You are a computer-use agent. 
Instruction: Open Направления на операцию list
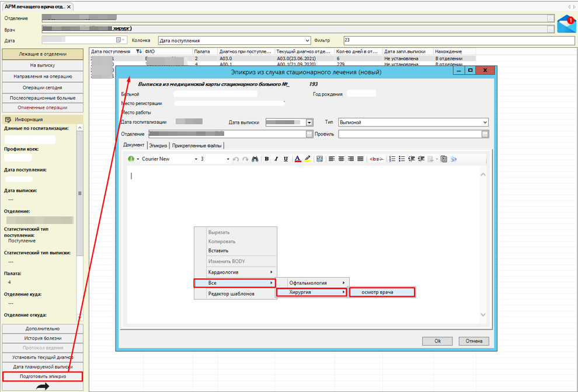tap(43, 76)
